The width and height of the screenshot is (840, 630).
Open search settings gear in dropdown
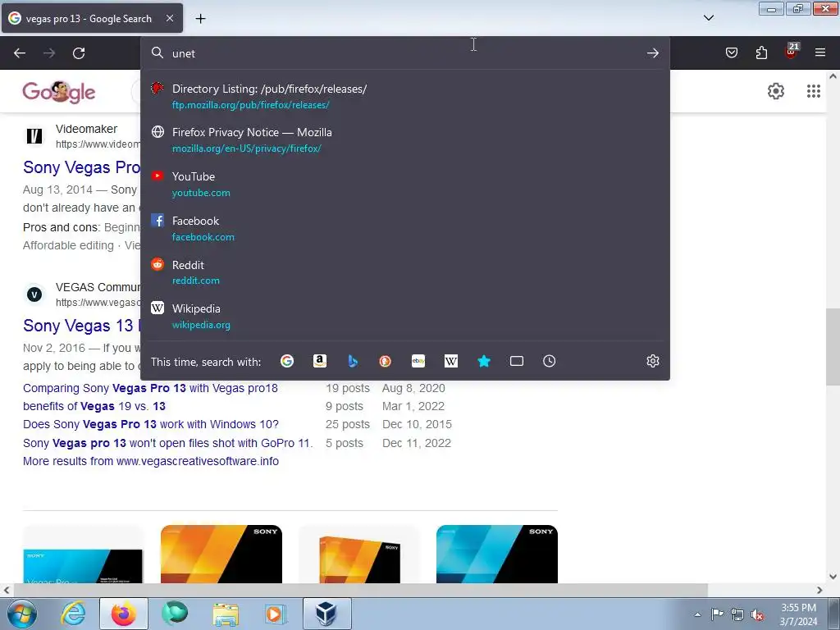tap(652, 361)
